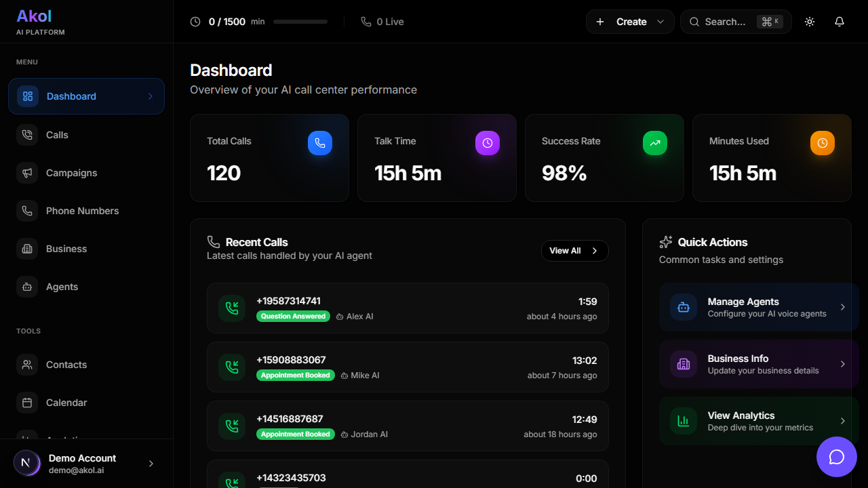Screen dimensions: 868x488
Task: Toggle the light/dark theme sun icon
Action: [810, 22]
